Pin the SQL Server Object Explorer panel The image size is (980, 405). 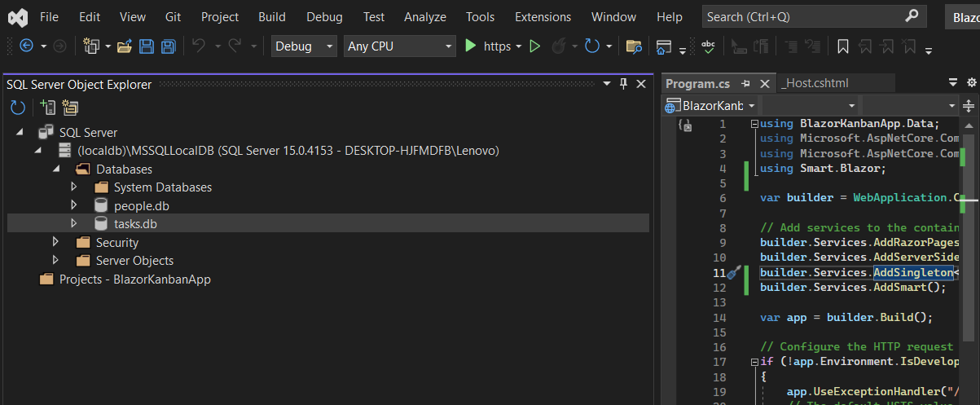pyautogui.click(x=623, y=84)
